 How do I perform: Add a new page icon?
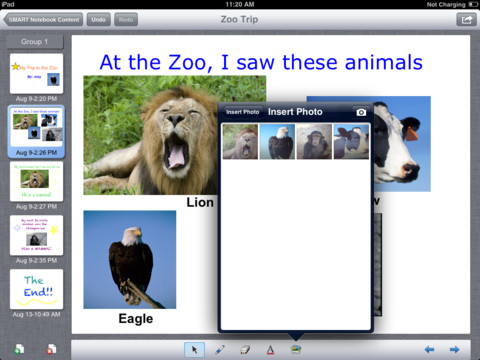(x=19, y=349)
